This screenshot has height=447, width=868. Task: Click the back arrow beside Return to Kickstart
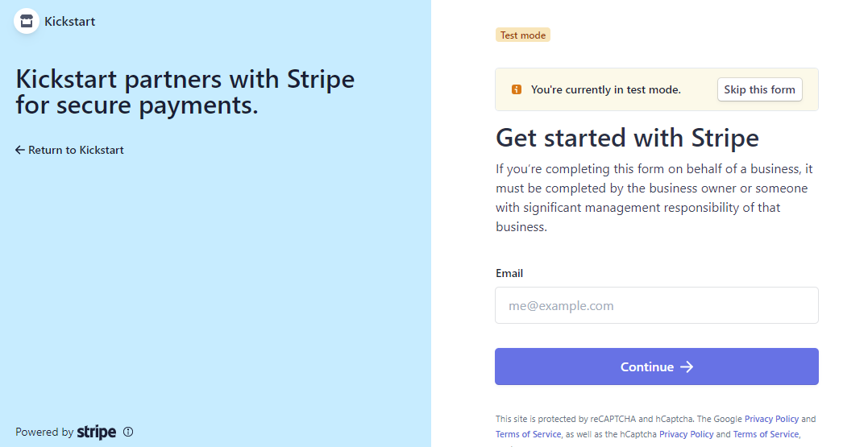(x=20, y=150)
